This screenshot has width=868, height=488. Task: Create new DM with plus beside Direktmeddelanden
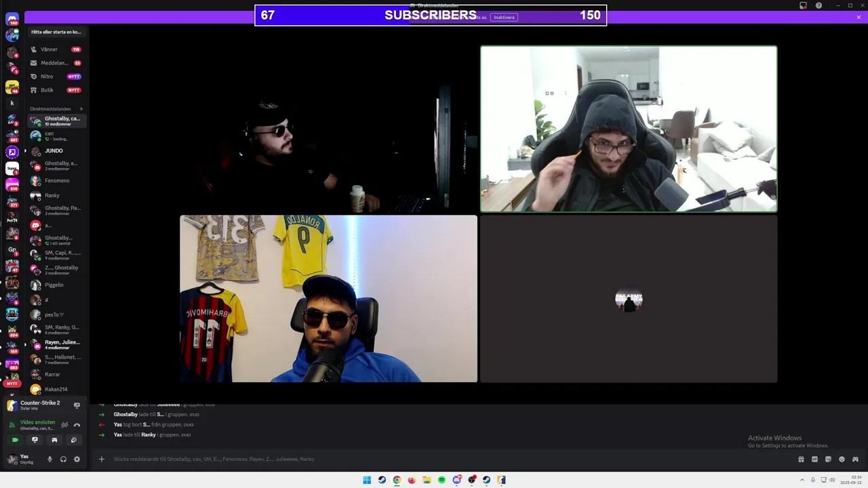pyautogui.click(x=81, y=108)
